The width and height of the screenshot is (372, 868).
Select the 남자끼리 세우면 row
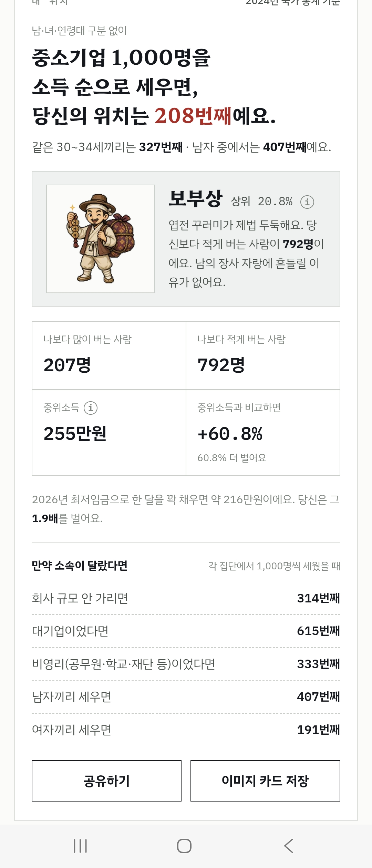tap(186, 697)
